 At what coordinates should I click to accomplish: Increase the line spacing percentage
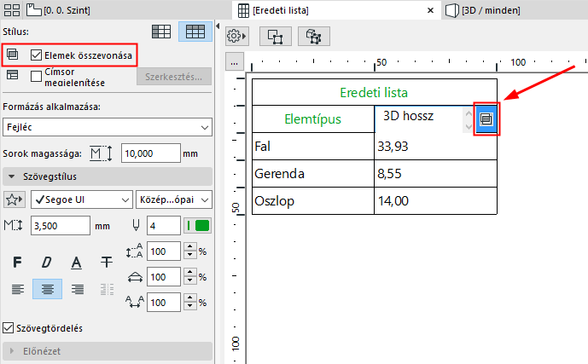[190, 246]
